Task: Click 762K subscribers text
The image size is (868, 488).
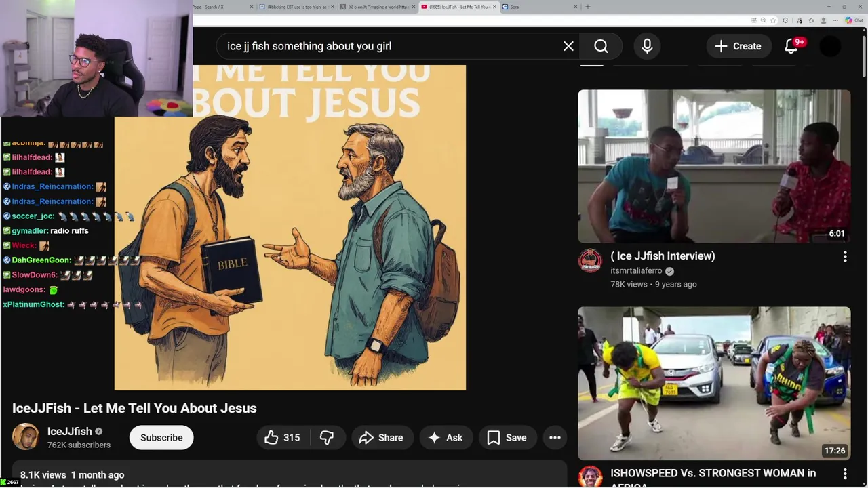Action: (79, 445)
